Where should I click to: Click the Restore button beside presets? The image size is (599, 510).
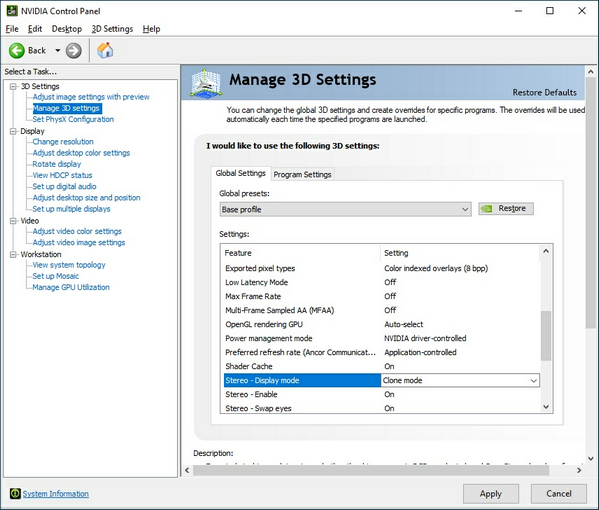[x=506, y=209]
